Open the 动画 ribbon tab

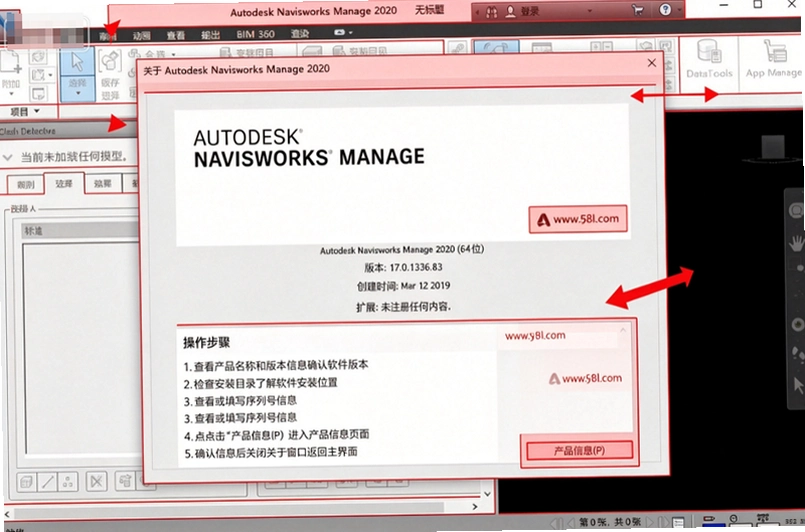pos(141,35)
